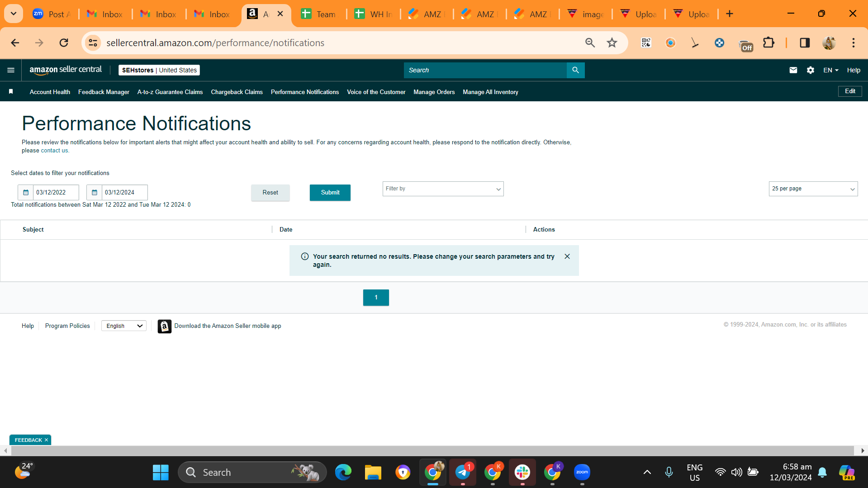
Task: Dismiss the no results info message
Action: [567, 256]
